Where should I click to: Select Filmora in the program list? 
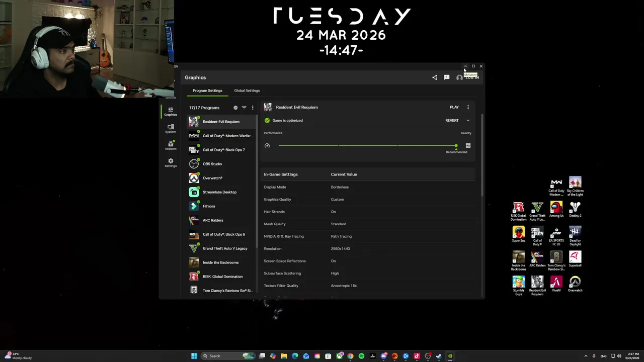click(222, 206)
